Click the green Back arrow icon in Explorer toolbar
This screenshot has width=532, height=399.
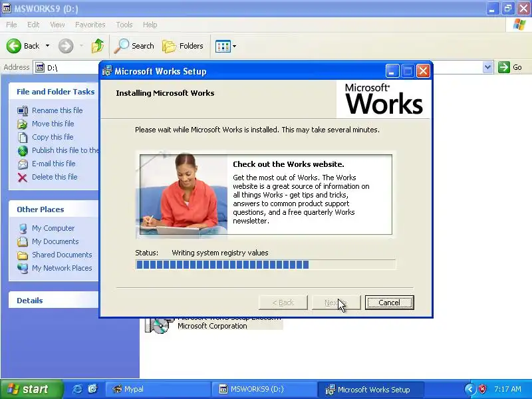(x=13, y=46)
